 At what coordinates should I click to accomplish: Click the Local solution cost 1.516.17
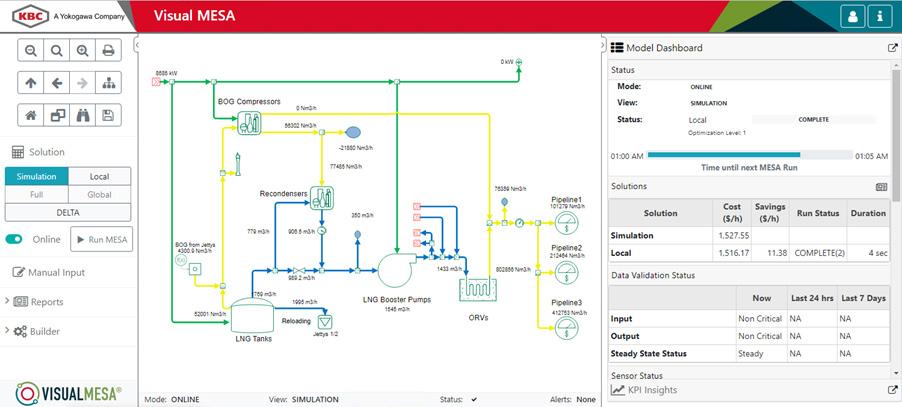(733, 252)
